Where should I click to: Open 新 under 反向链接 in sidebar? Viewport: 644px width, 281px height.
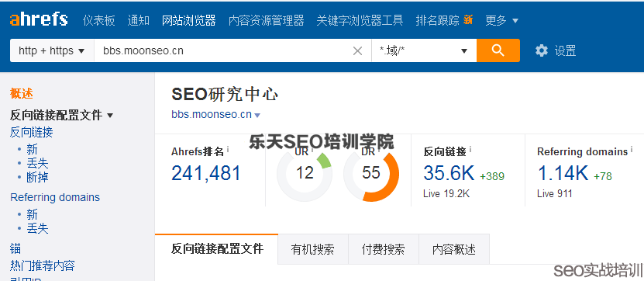(32, 149)
